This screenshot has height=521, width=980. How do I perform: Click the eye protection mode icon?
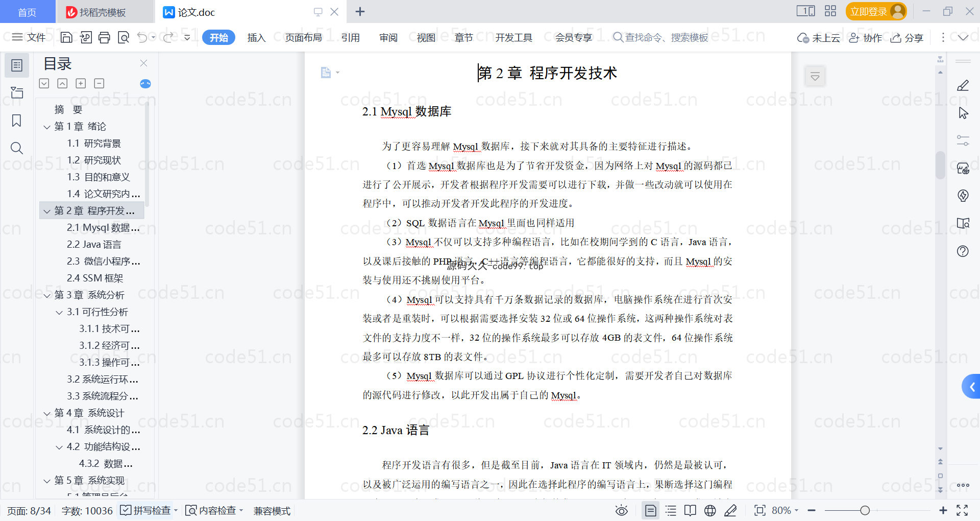[x=622, y=510]
